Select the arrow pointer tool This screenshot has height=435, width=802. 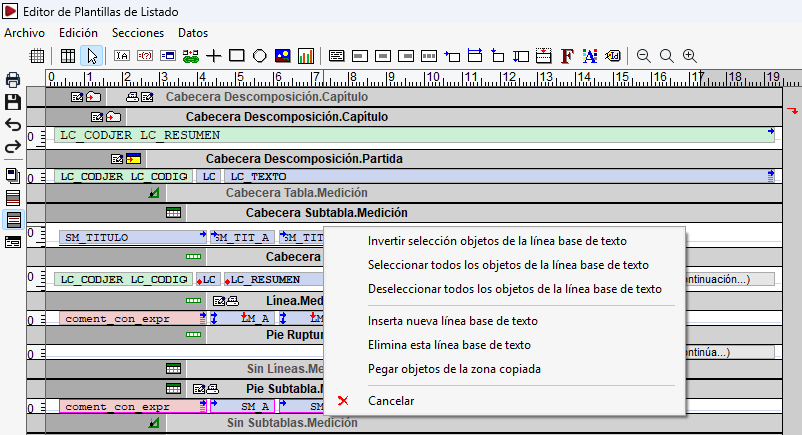(92, 56)
